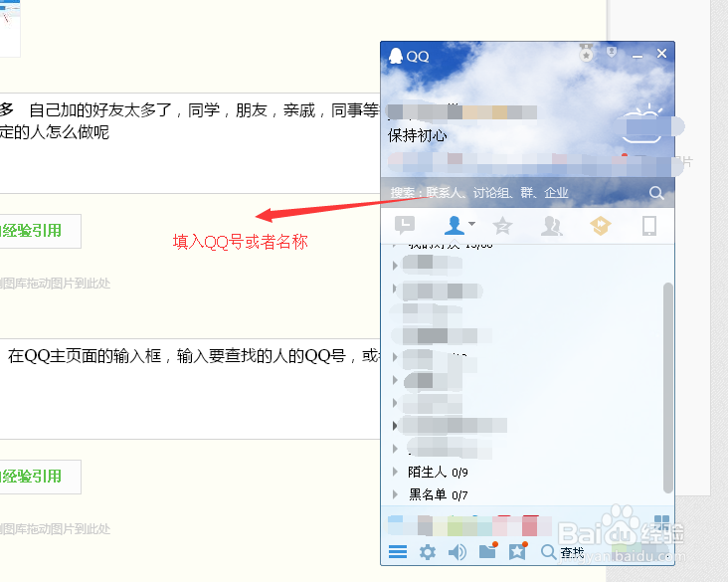Edit the 保持初心 signature
Screen dimensions: 728x582
(418, 135)
